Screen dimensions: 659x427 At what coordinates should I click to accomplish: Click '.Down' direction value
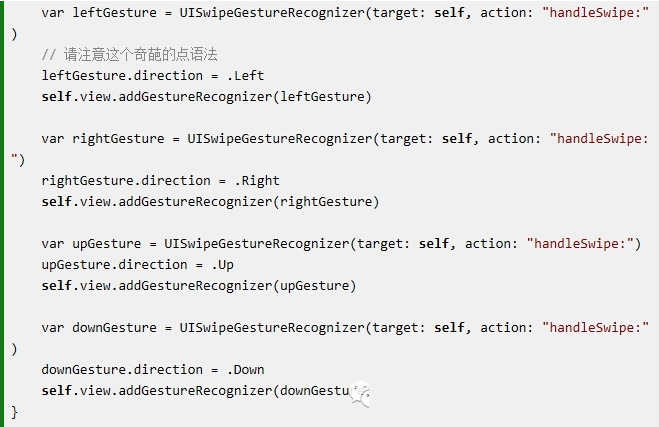(x=246, y=370)
